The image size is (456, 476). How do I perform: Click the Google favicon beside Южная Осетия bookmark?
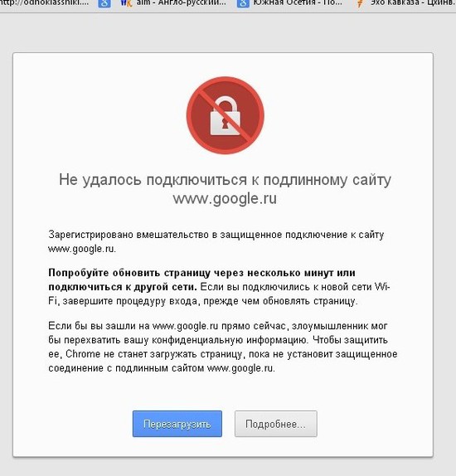coord(243,3)
